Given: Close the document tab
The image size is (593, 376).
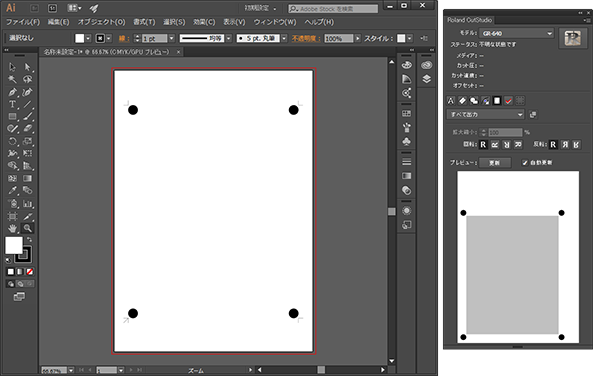Looking at the screenshot, I should (179, 52).
